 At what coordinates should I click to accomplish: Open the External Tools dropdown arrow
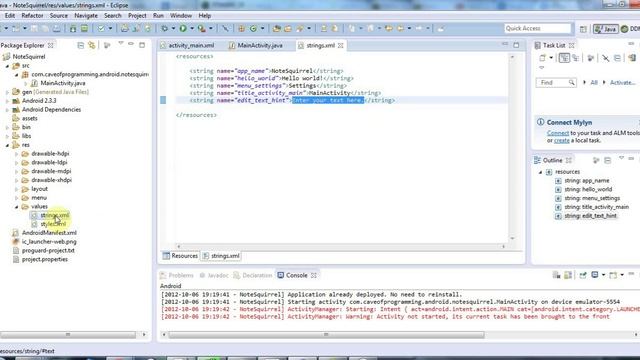tap(211, 28)
